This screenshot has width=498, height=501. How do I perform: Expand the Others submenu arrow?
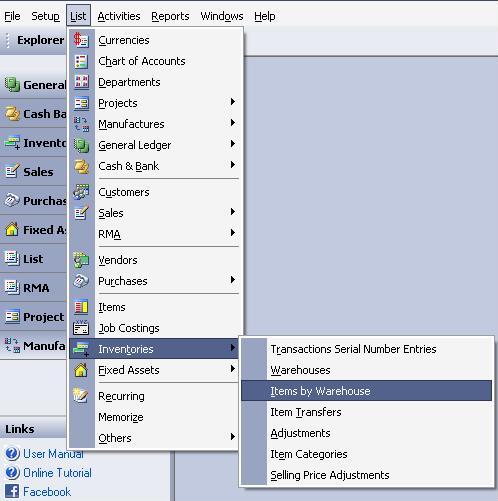click(233, 437)
